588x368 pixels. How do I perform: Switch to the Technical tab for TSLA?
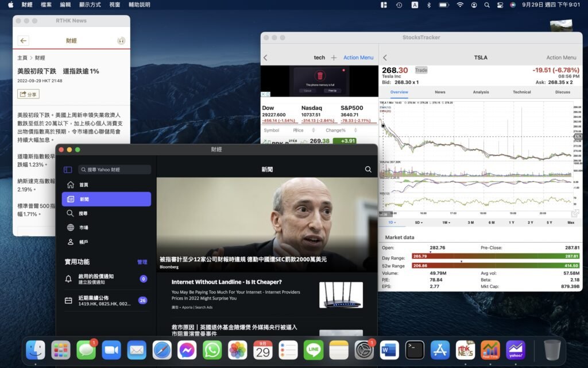pos(521,92)
